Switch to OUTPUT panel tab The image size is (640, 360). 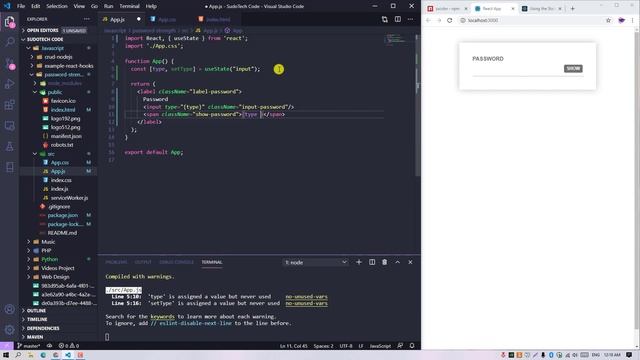(143, 262)
